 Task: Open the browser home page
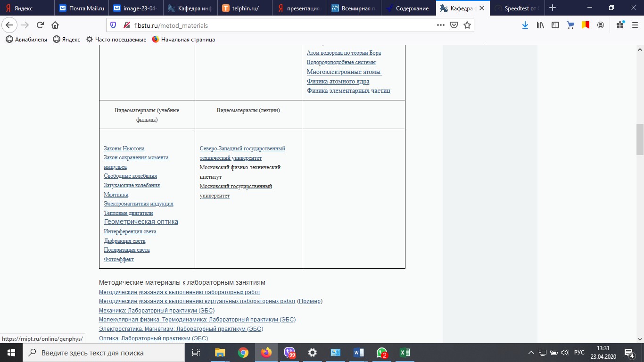point(55,25)
